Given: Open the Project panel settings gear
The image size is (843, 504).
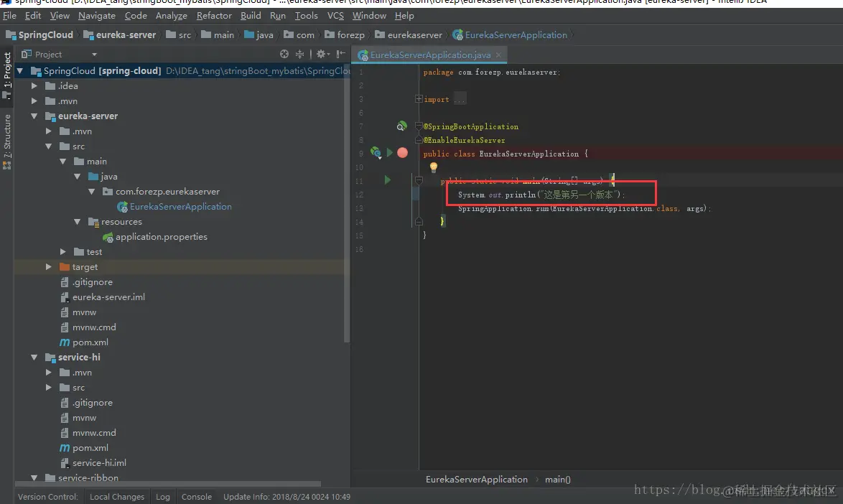Looking at the screenshot, I should (322, 54).
